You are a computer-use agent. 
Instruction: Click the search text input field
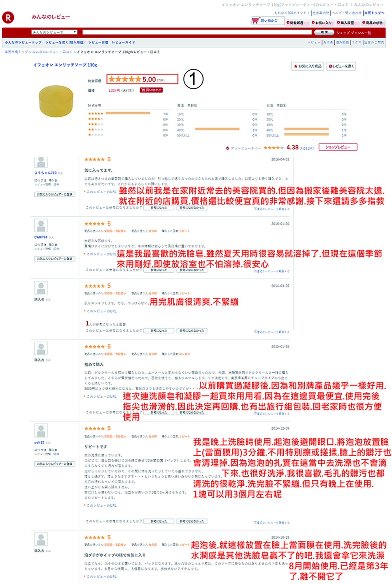pos(197,32)
